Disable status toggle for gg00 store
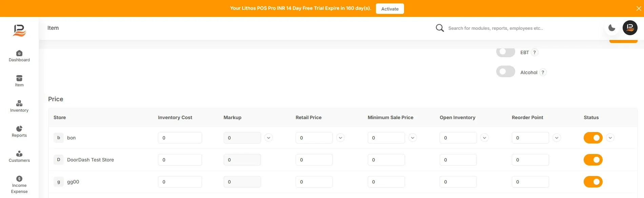Viewport: 644px width, 198px height. point(593,182)
